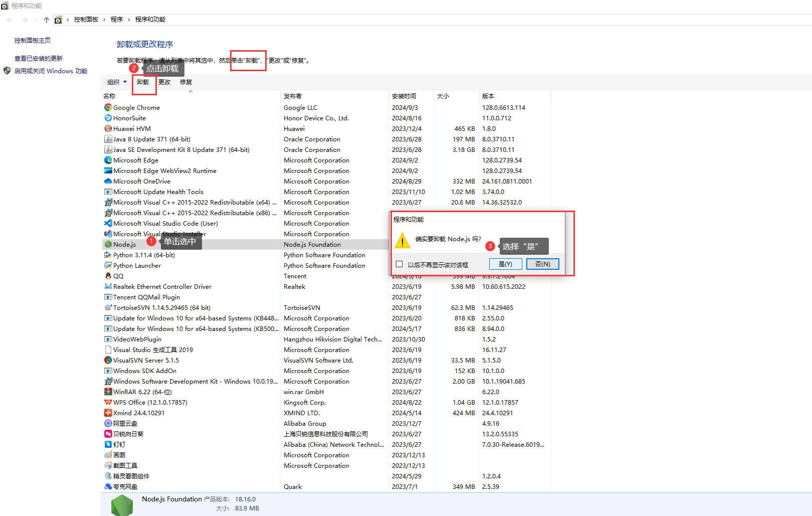Select Microsoft Update Health Tools row
Viewport: 812px width, 516px height.
[326, 192]
